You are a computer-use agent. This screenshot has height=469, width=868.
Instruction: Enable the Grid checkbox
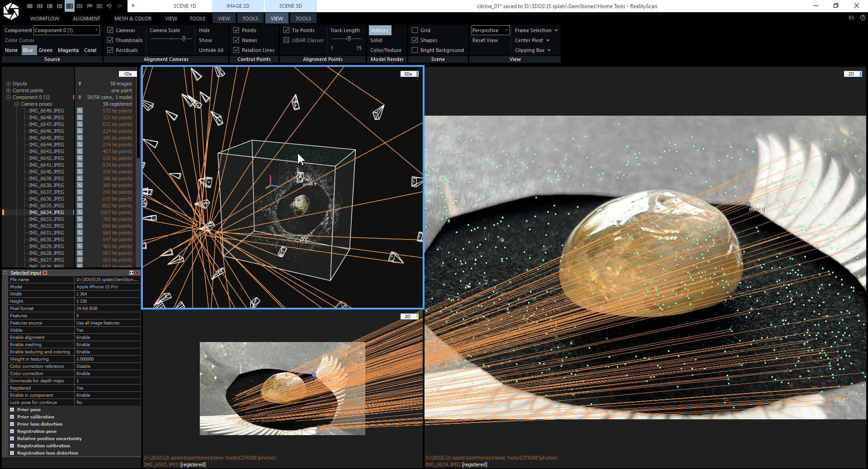click(415, 30)
